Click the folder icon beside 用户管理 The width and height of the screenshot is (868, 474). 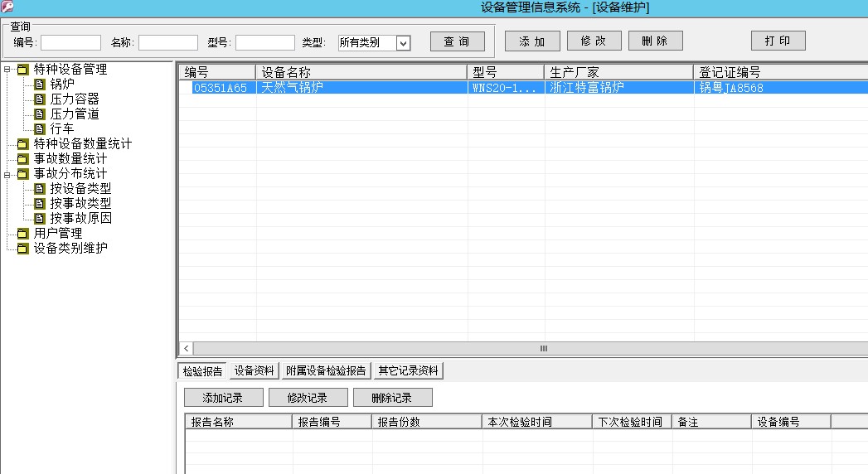22,234
